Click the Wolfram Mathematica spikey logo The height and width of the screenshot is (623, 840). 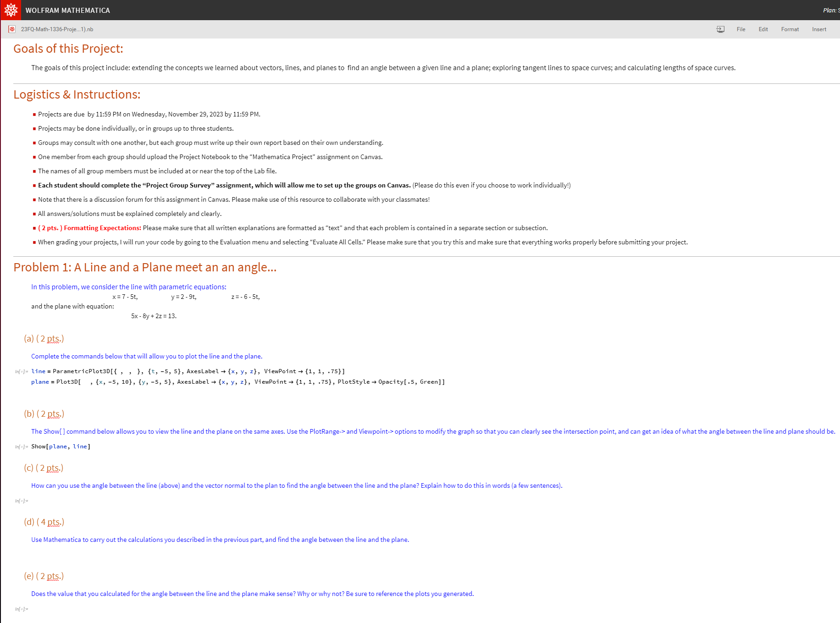[x=11, y=10]
